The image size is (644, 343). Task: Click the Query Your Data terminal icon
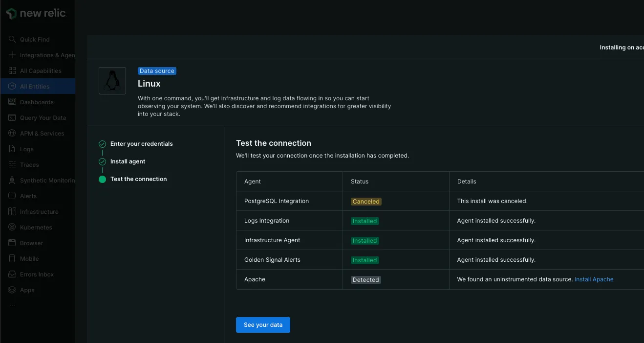(x=12, y=117)
